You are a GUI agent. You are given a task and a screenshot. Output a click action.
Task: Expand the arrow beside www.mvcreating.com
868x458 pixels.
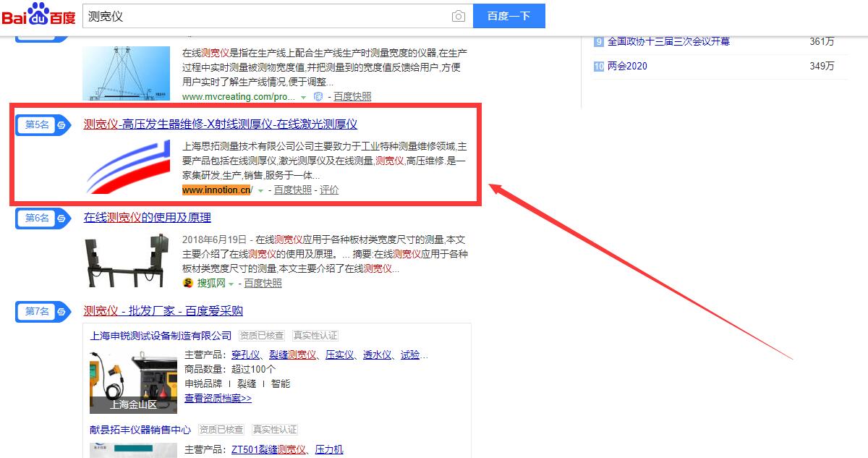(303, 97)
